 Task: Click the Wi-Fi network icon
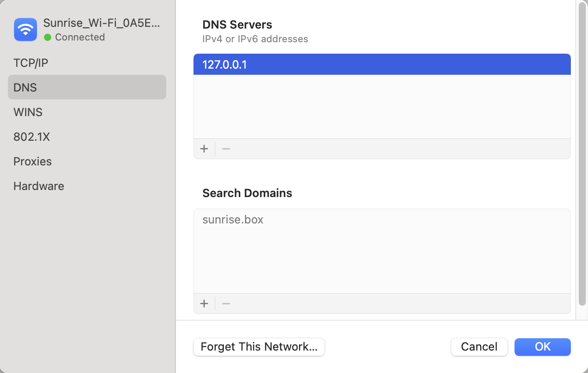[x=25, y=29]
